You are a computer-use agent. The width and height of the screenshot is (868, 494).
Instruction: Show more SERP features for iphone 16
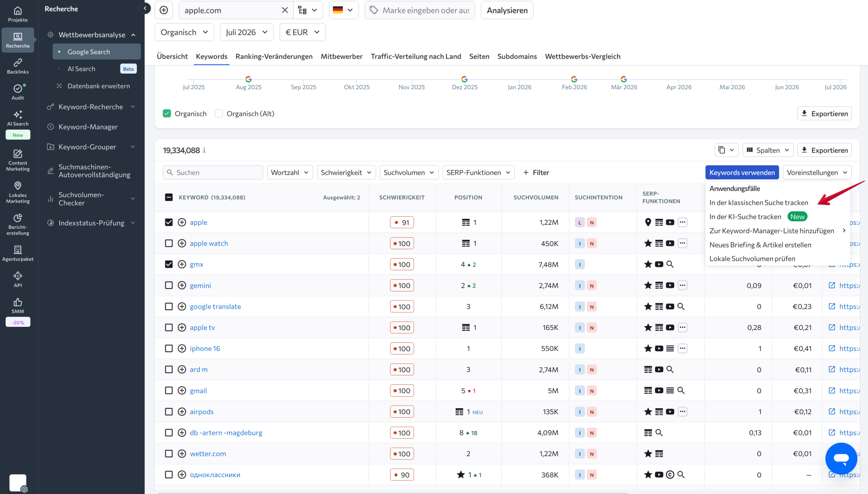tap(683, 349)
